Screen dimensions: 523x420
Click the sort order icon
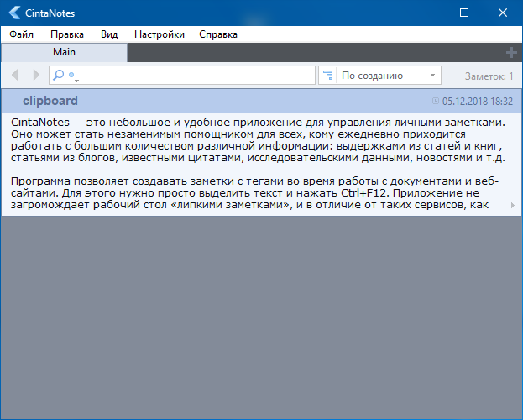pos(328,76)
